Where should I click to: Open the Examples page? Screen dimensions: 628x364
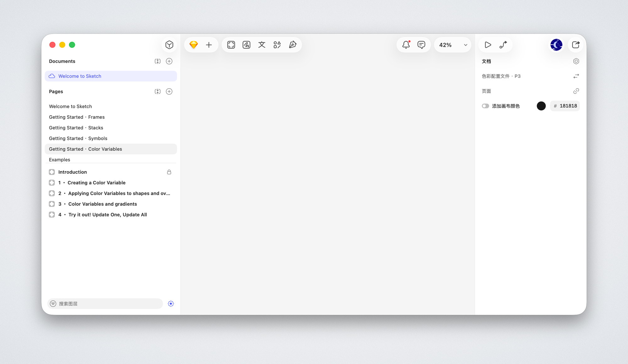(x=60, y=160)
